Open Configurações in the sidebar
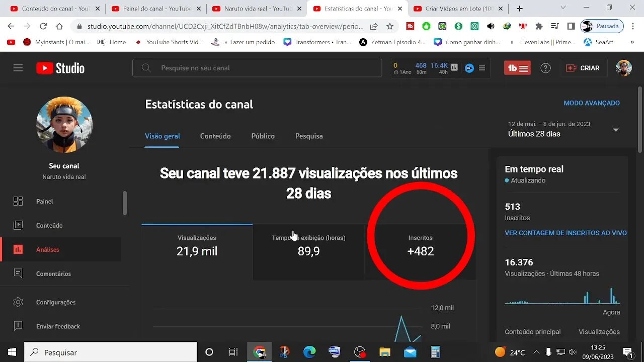 (60, 302)
